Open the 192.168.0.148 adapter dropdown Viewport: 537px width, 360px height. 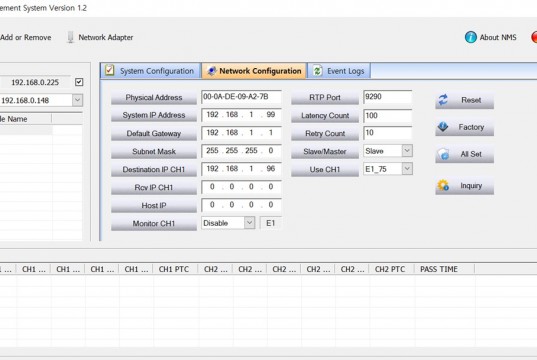click(x=77, y=100)
